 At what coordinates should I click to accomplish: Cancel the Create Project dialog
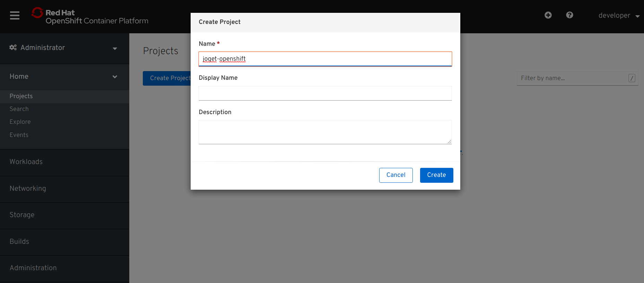[396, 175]
